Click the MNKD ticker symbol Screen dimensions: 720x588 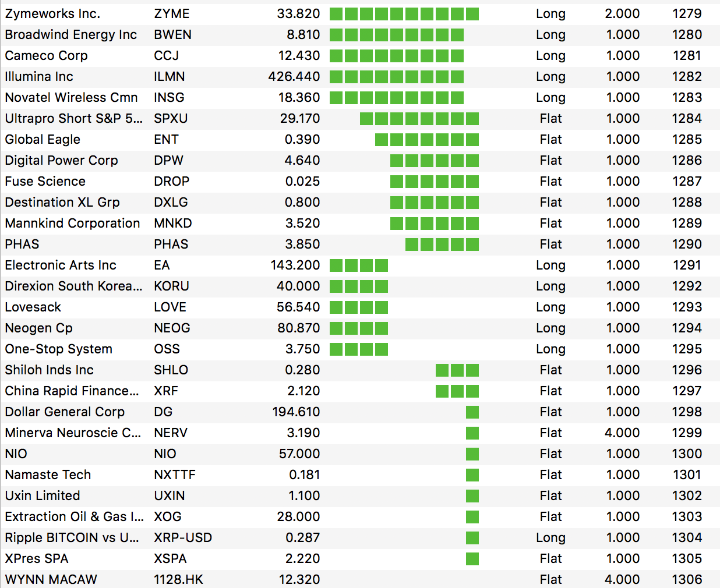[173, 223]
